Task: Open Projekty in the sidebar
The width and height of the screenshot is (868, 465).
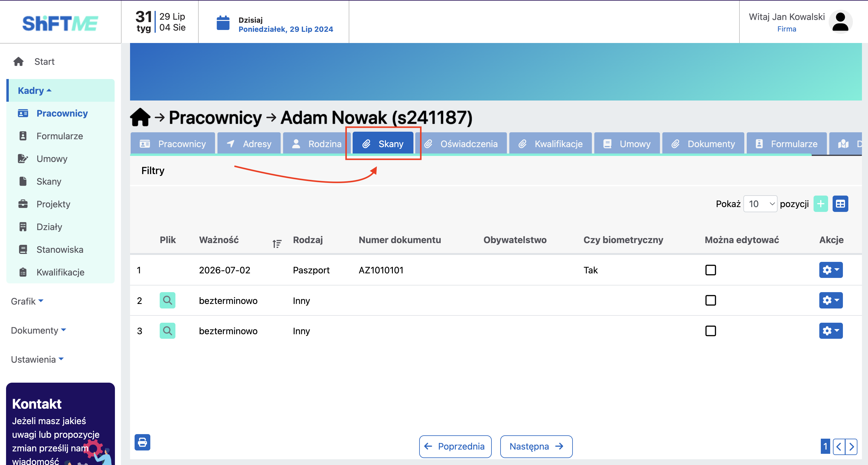Action: pyautogui.click(x=53, y=204)
